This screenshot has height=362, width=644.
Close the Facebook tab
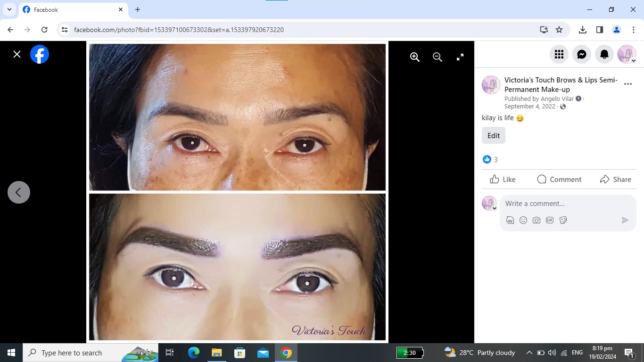121,9
